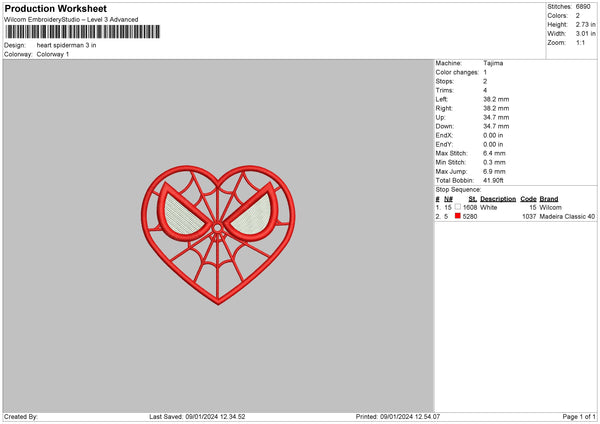
Task: Click the Max Stitch value 6.4 mm
Action: tap(494, 153)
